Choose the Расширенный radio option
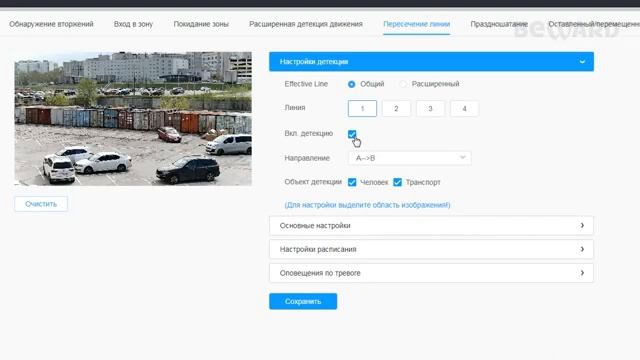Image resolution: width=640 pixels, height=360 pixels. 403,84
